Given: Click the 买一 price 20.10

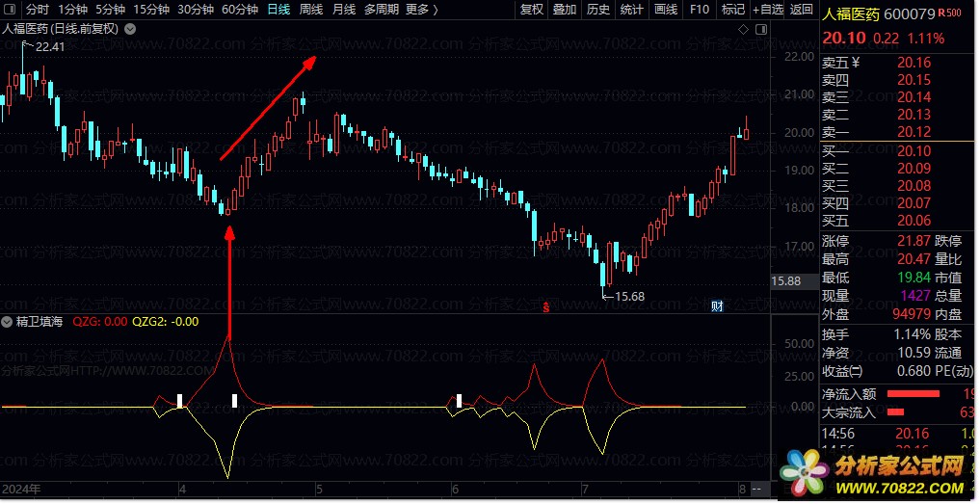Looking at the screenshot, I should pos(914,151).
